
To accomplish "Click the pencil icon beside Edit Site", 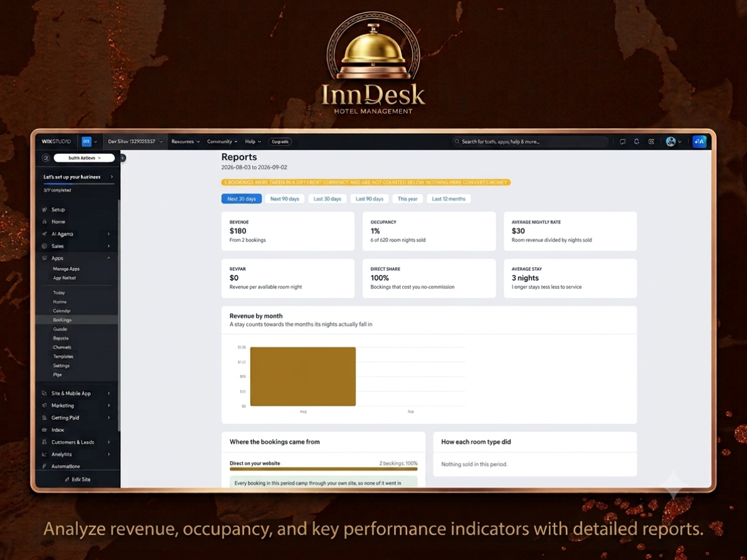I will 67,480.
